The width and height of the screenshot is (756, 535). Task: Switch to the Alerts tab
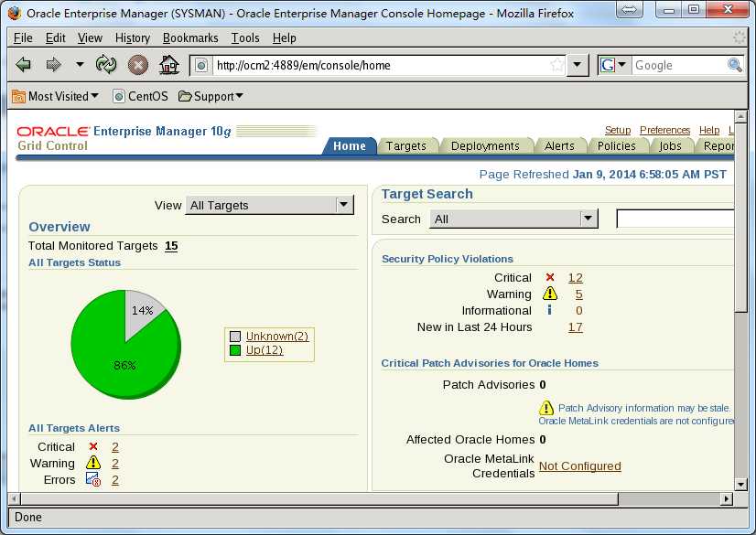(559, 146)
